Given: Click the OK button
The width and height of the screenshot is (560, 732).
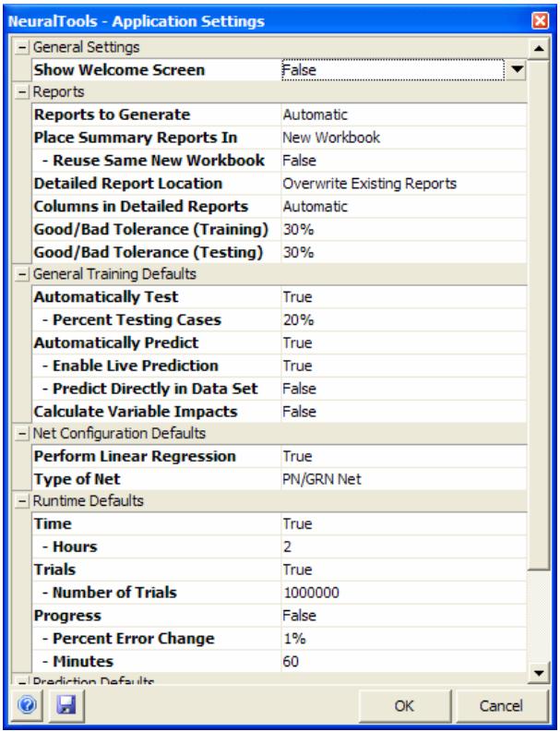Looking at the screenshot, I should pyautogui.click(x=405, y=705).
